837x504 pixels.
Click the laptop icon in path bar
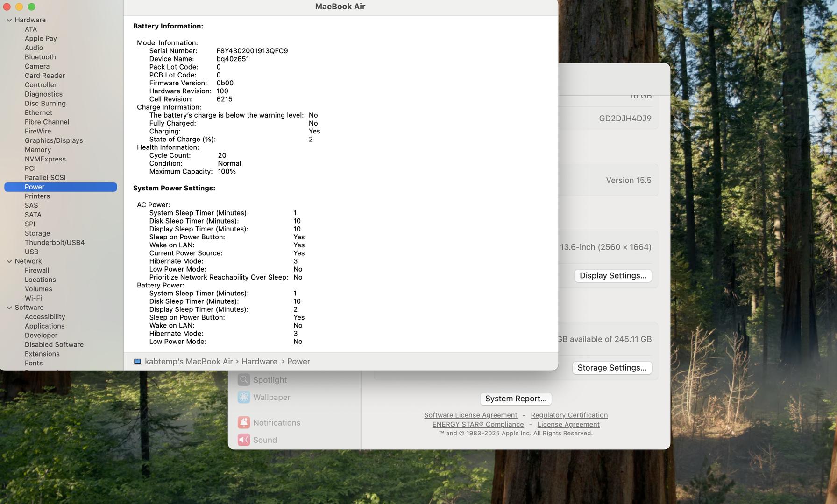137,362
